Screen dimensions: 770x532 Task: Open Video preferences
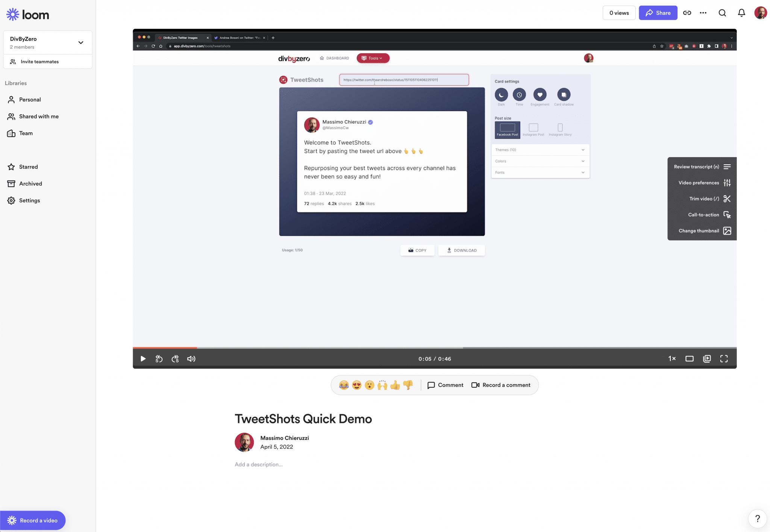[704, 183]
